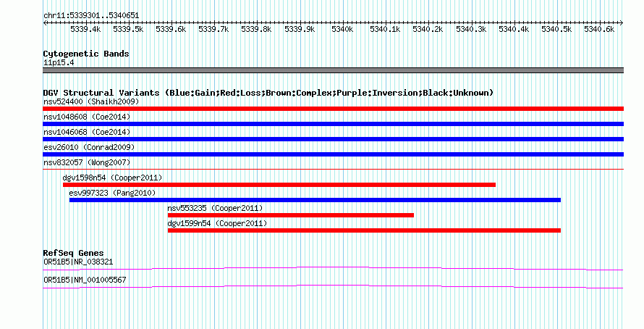644x329 pixels.
Task: Click the 5340.5k ruler tick label
Action: 556,29
